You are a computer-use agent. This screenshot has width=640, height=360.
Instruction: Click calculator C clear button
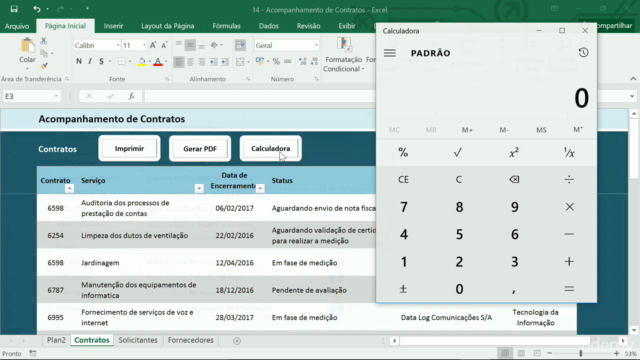point(458,180)
